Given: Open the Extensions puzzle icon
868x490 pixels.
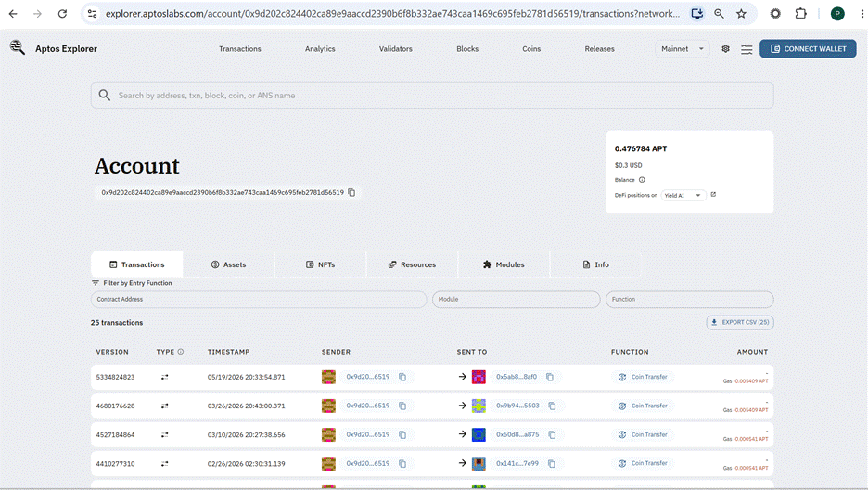Looking at the screenshot, I should click(x=800, y=14).
